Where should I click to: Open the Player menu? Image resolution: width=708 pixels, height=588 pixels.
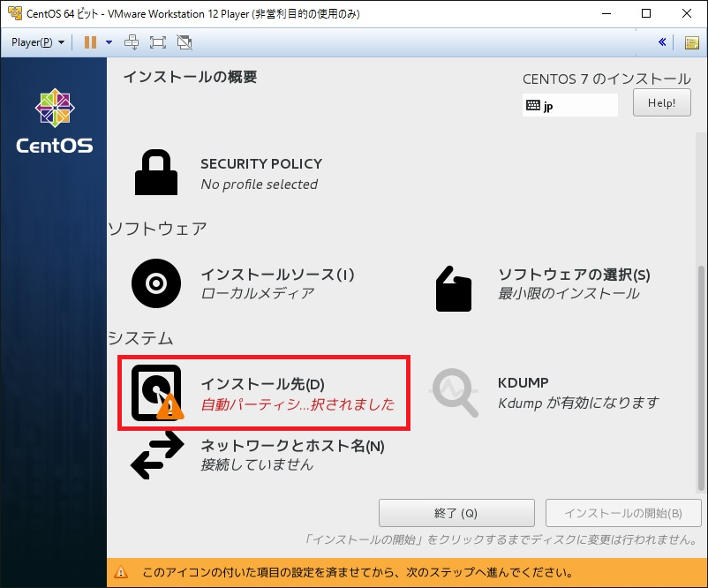coord(35,41)
